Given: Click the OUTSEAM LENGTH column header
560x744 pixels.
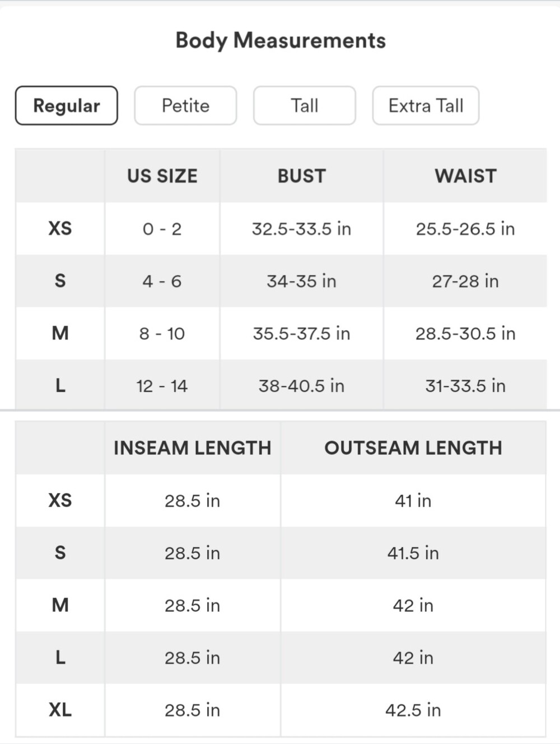Looking at the screenshot, I should click(413, 448).
